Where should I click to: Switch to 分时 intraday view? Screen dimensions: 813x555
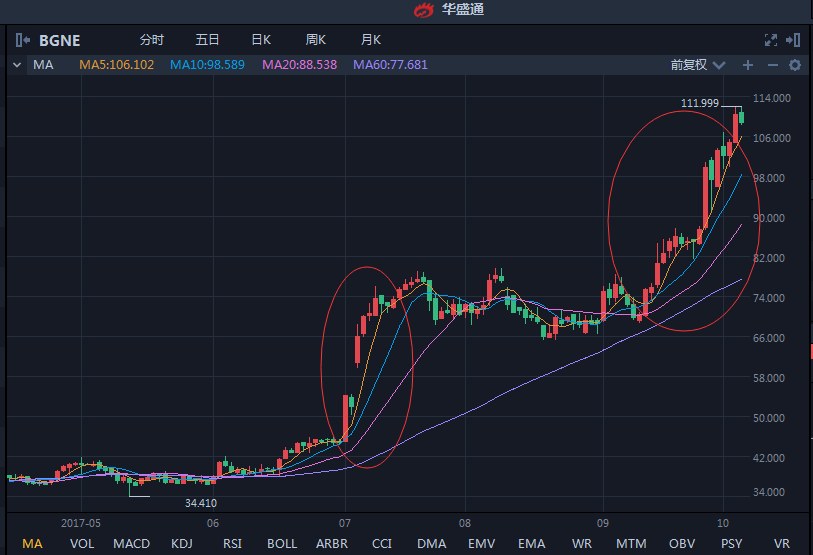[152, 41]
